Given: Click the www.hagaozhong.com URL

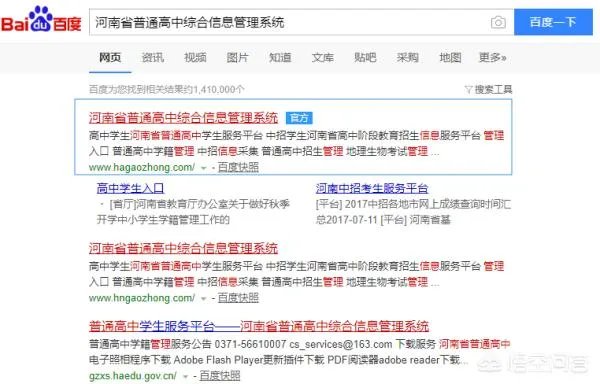Looking at the screenshot, I should (142, 168).
